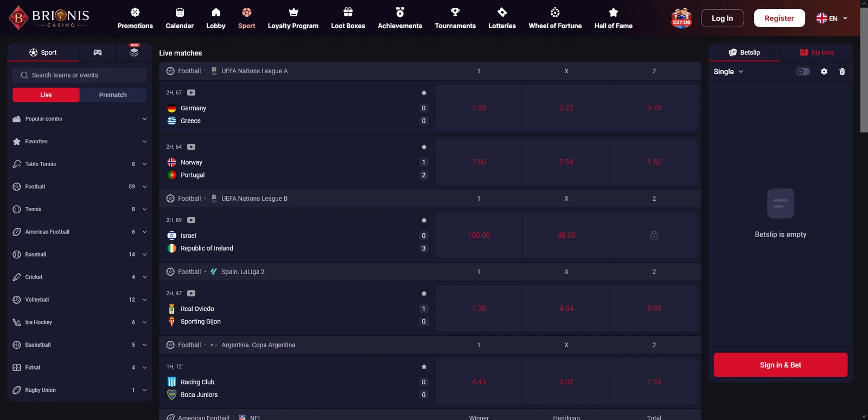Open the Tournaments trophy icon
868x420 pixels.
click(x=455, y=12)
